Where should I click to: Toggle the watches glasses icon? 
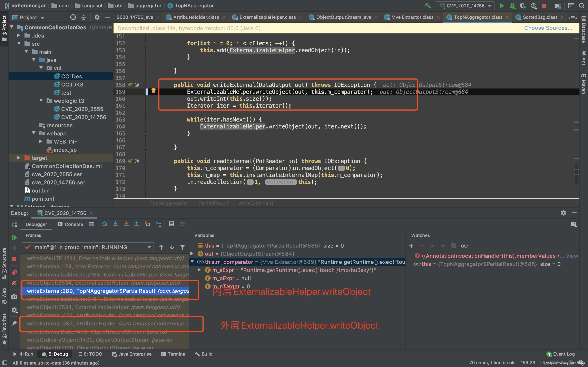464,246
